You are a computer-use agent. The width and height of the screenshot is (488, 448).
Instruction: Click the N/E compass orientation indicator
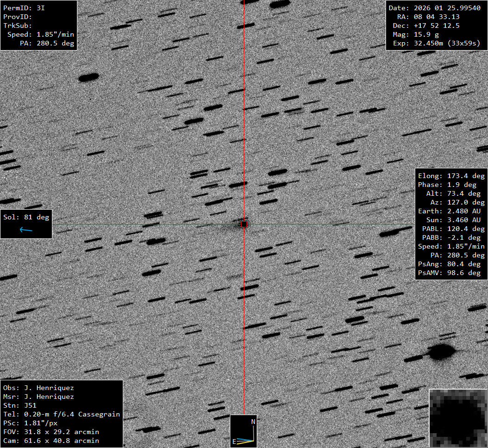(x=244, y=431)
